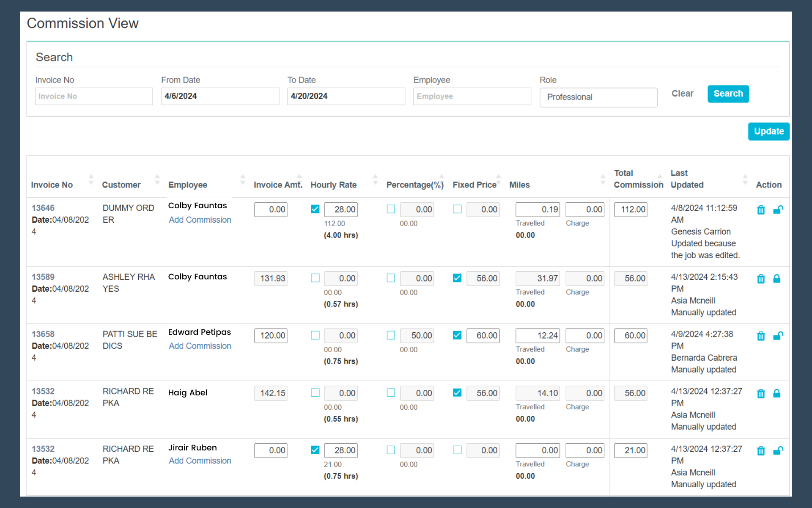Open the Role dropdown showing Professional
This screenshot has width=812, height=508.
click(x=598, y=97)
